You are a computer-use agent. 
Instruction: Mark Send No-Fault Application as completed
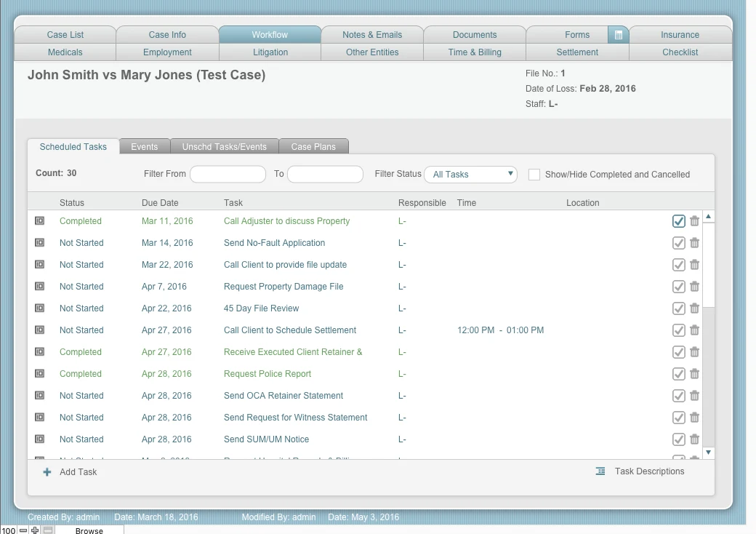tap(678, 243)
